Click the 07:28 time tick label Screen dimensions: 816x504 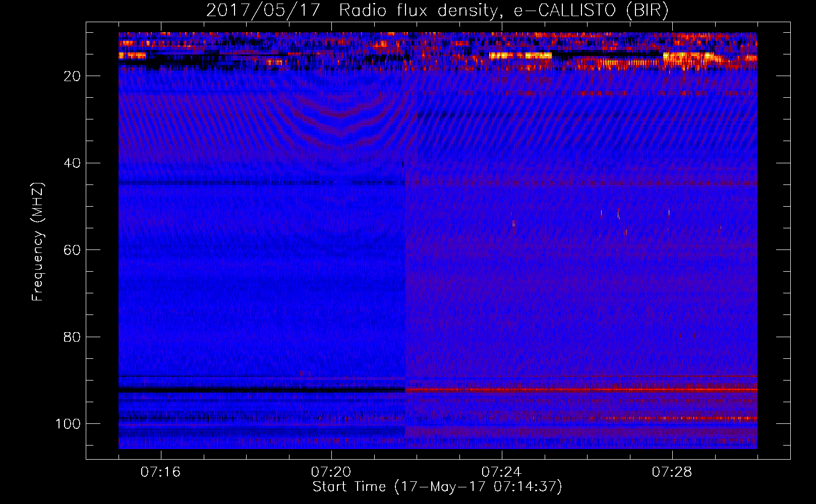pos(672,472)
